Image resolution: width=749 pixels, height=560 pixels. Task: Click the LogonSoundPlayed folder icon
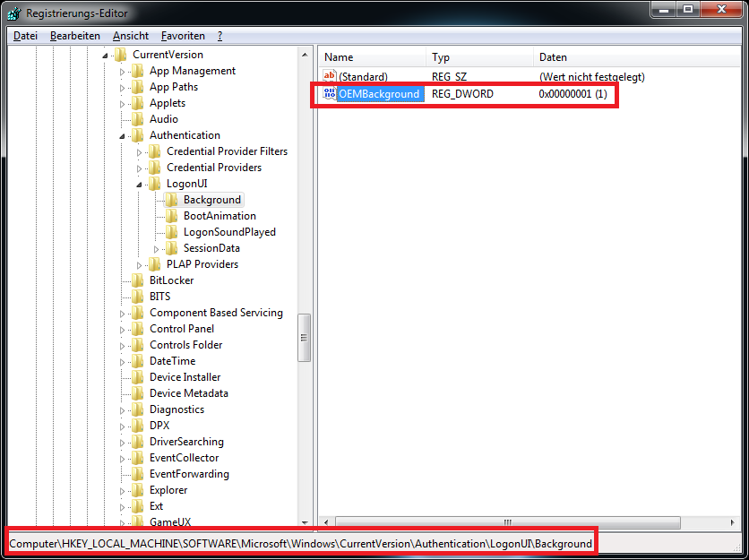coord(171,232)
